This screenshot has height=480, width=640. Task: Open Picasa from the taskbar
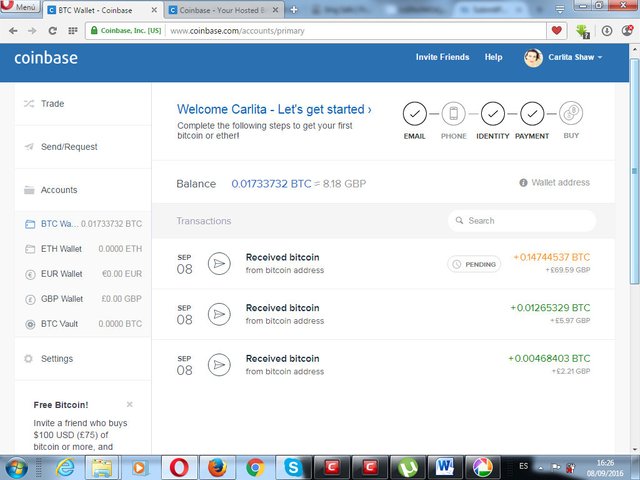click(x=482, y=468)
